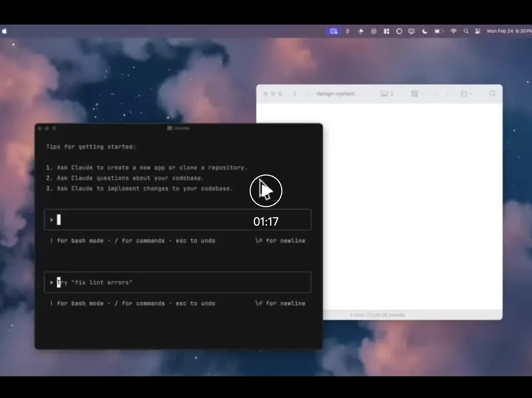Image resolution: width=532 pixels, height=398 pixels.
Task: Toggle Do Not Disturb moon icon
Action: pos(425,31)
